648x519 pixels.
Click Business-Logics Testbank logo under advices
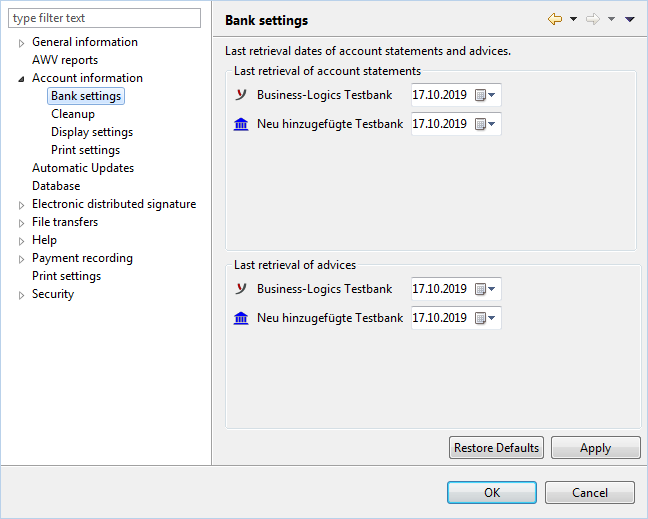tap(241, 288)
